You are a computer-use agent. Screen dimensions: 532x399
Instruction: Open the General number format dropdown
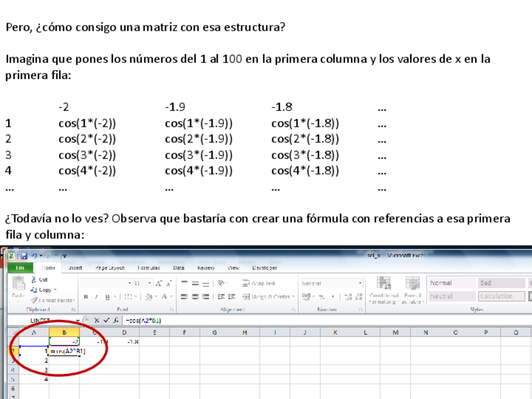(x=360, y=284)
